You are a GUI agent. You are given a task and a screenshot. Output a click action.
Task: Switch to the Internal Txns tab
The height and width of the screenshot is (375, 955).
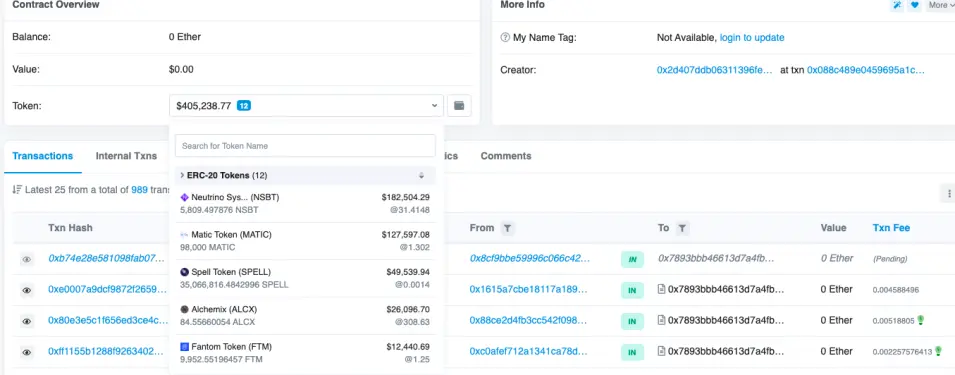126,156
